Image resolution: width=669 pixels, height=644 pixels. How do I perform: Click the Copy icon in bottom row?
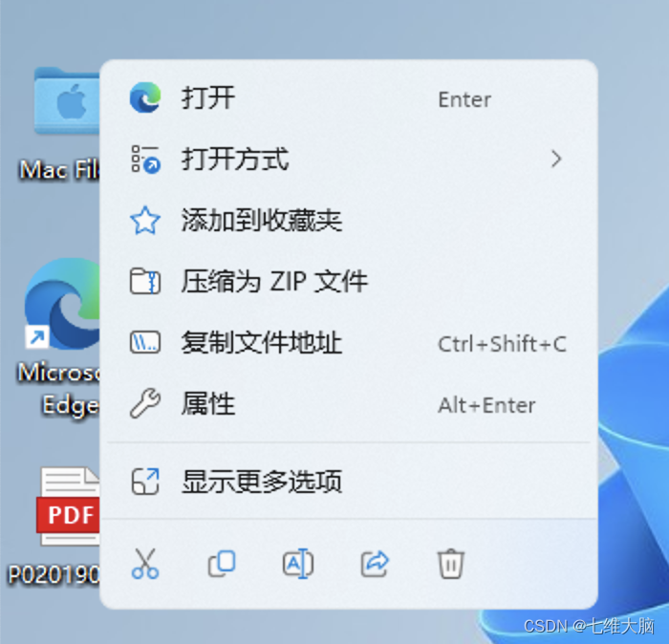click(222, 564)
